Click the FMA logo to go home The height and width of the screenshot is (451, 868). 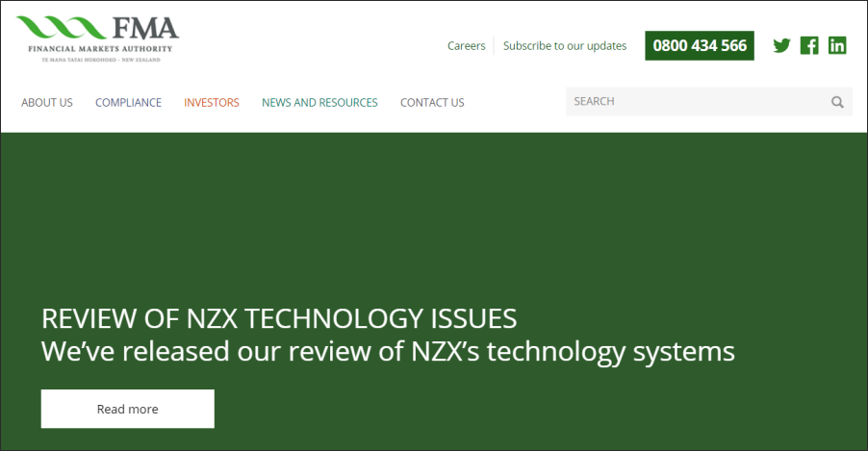point(98,38)
